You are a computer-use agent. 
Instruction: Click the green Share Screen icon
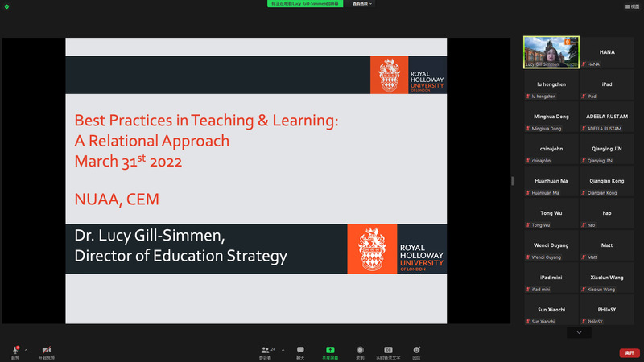tap(330, 351)
